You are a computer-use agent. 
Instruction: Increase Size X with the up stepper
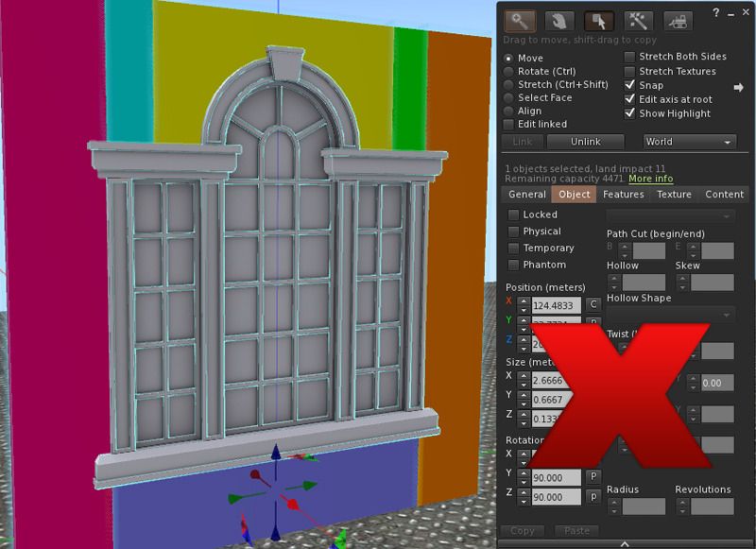(x=524, y=376)
